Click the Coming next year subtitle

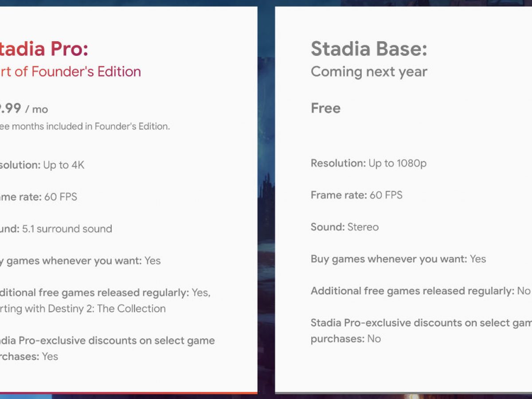pyautogui.click(x=368, y=71)
